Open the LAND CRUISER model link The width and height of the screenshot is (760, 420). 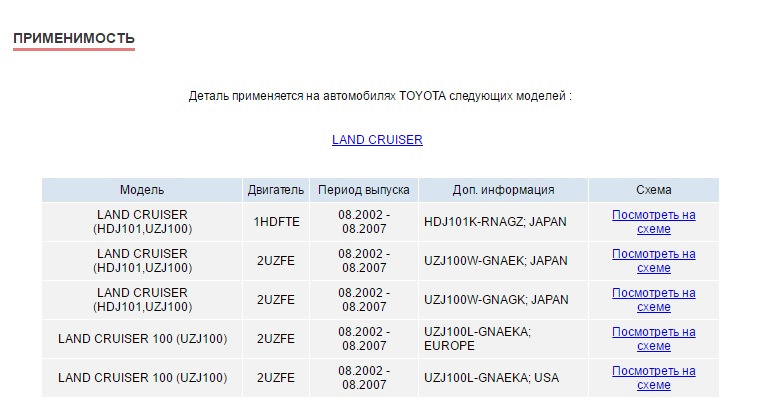click(x=377, y=140)
